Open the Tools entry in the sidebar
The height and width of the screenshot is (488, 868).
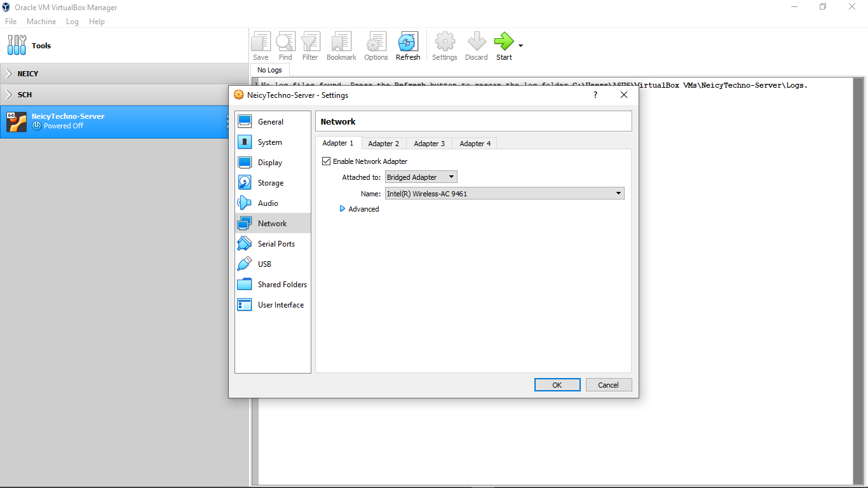(x=124, y=46)
